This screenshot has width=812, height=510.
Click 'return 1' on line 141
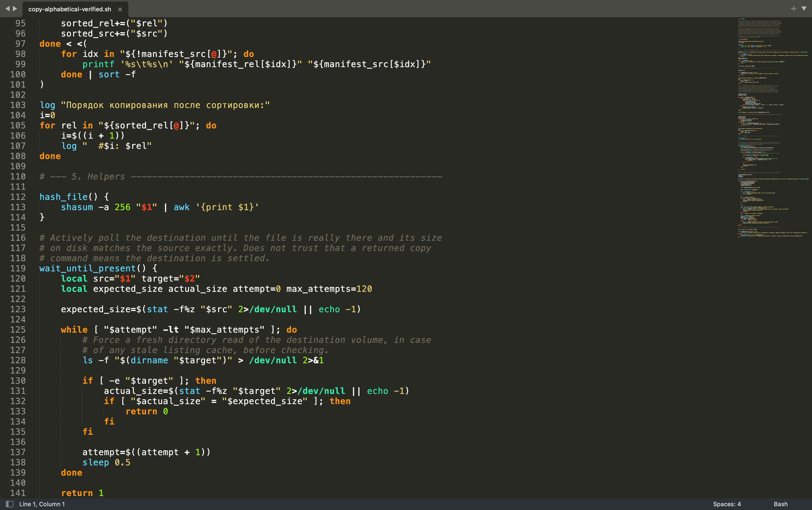[82, 493]
